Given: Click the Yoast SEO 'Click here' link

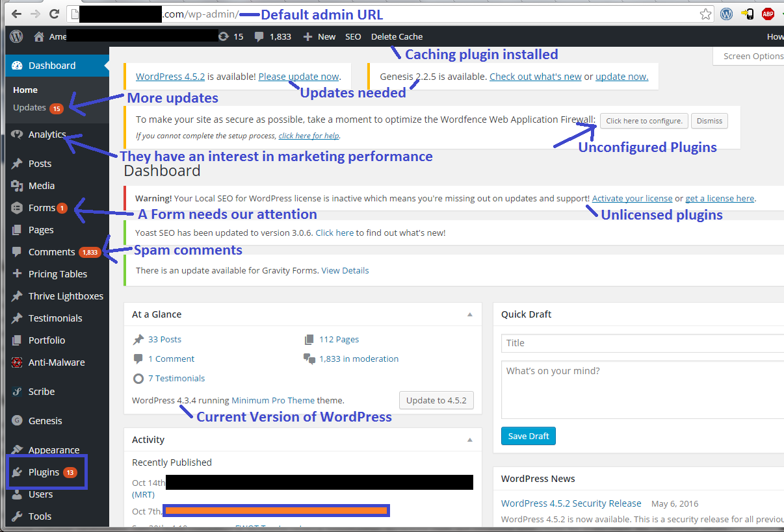Looking at the screenshot, I should (335, 233).
